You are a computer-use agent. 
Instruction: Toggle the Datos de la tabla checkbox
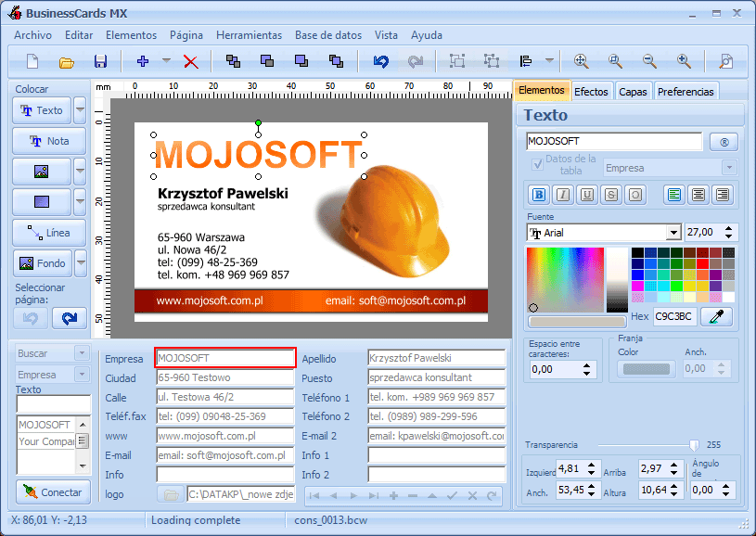(537, 164)
